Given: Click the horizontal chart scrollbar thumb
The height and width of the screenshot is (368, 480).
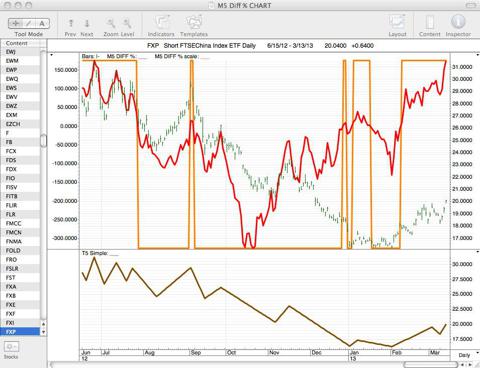Looking at the screenshot, I should click(431, 365).
